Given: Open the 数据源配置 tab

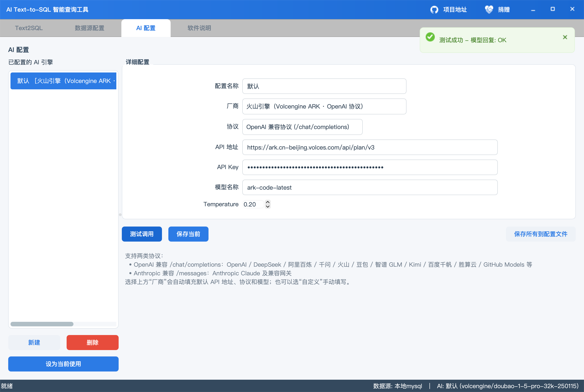Looking at the screenshot, I should click(89, 28).
